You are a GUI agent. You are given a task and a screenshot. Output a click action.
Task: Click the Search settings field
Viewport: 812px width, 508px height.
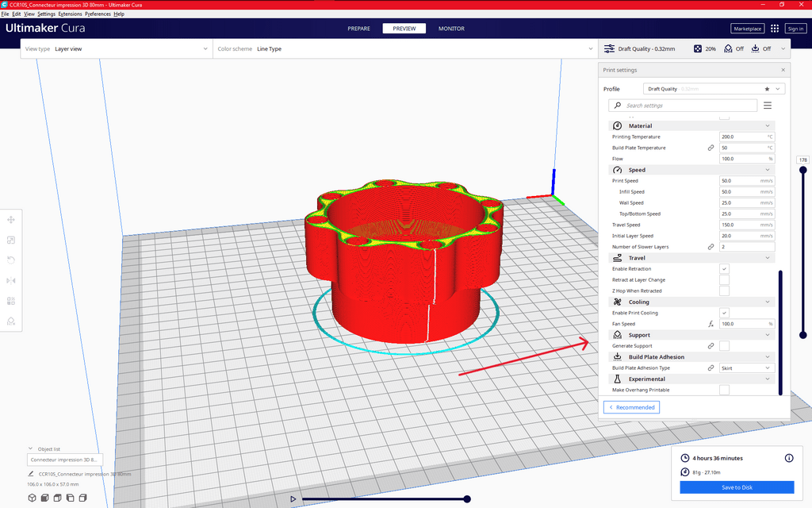(683, 106)
